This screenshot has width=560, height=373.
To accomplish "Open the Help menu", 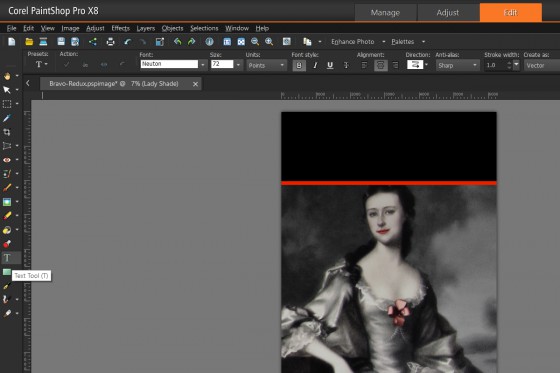I will pyautogui.click(x=262, y=28).
